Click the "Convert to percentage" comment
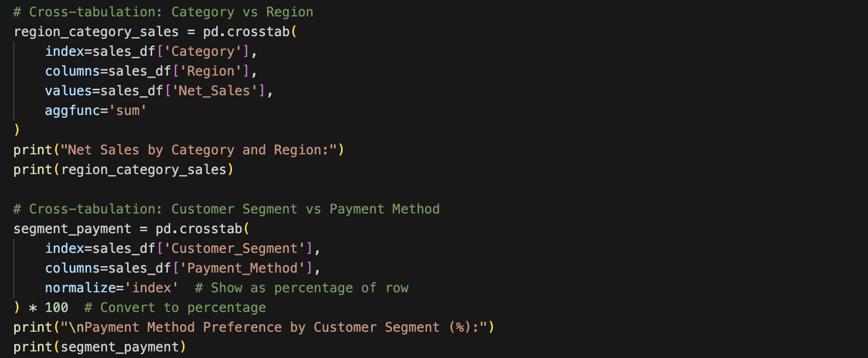The image size is (868, 358). click(x=175, y=308)
